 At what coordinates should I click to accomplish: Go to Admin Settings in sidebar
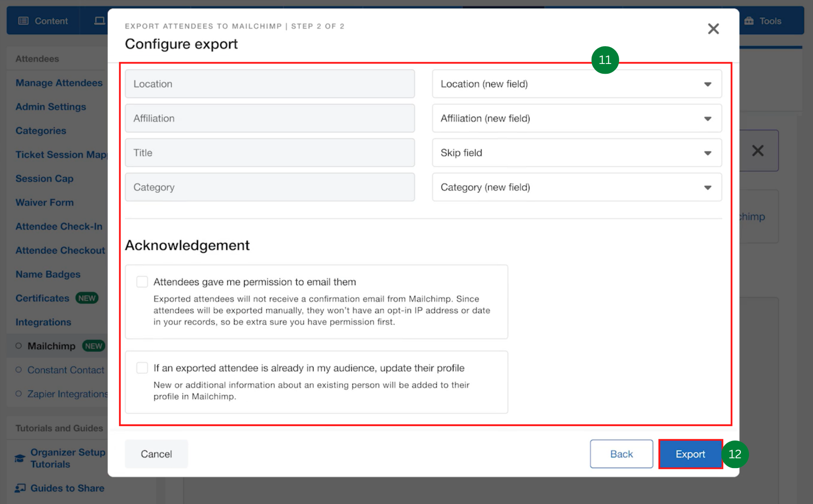(50, 107)
